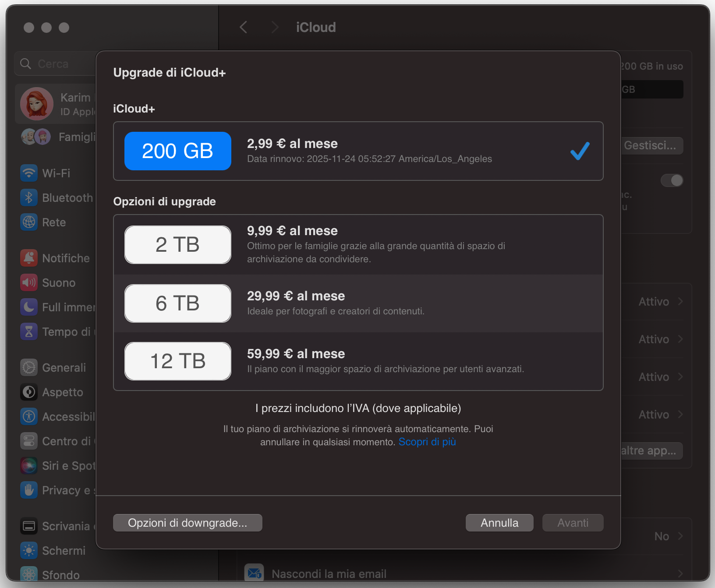
Task: Flip the toggle switch on the right panel
Action: point(672,180)
